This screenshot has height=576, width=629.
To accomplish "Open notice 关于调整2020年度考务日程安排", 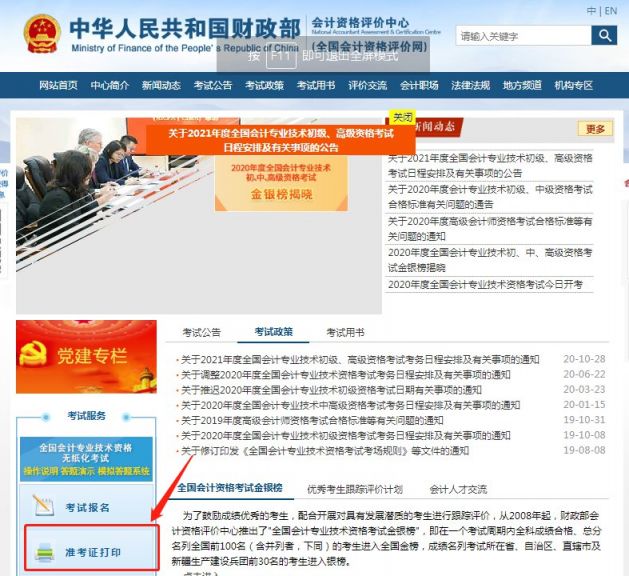I will point(345,375).
